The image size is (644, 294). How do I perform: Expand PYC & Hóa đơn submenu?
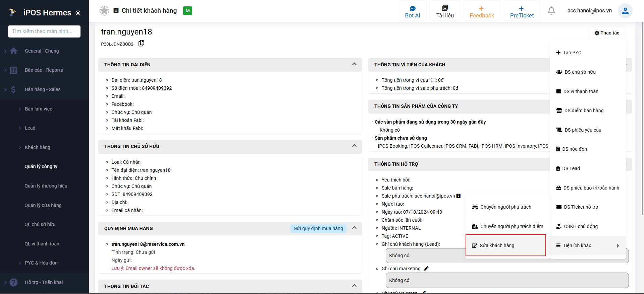pyautogui.click(x=20, y=263)
